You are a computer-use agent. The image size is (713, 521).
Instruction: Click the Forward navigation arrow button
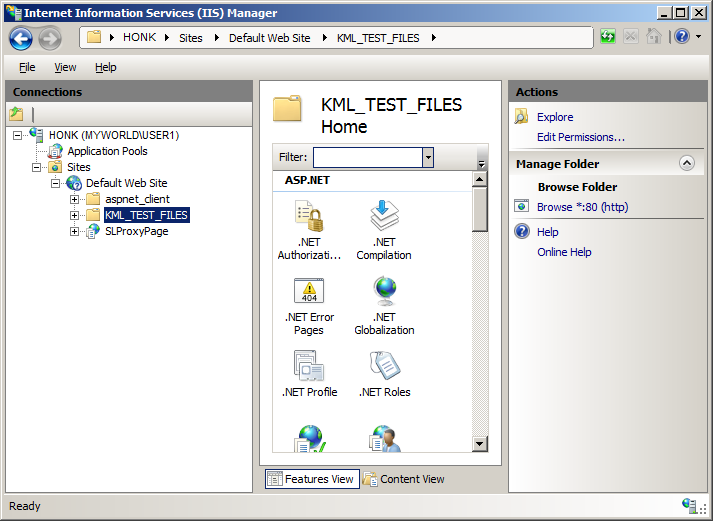[x=50, y=39]
